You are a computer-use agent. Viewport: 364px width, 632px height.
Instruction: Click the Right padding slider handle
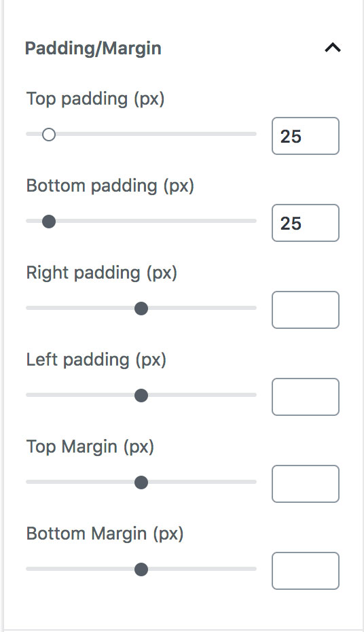tap(141, 309)
